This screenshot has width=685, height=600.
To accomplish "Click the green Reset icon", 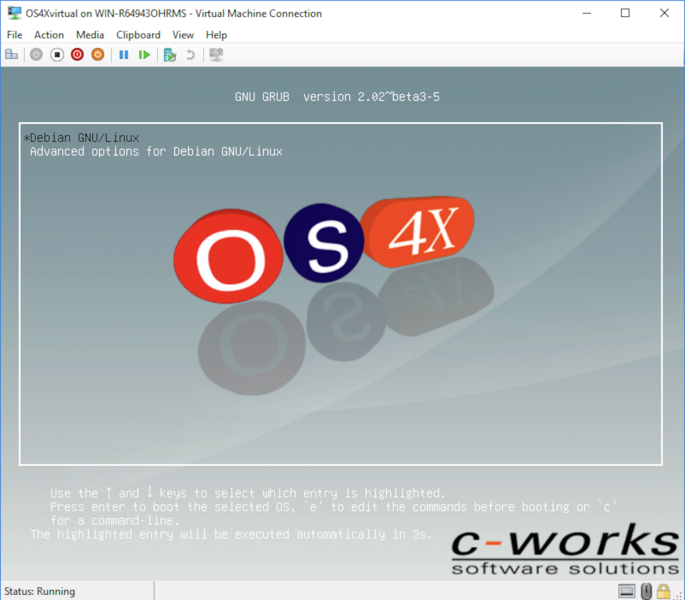I will click(x=145, y=55).
